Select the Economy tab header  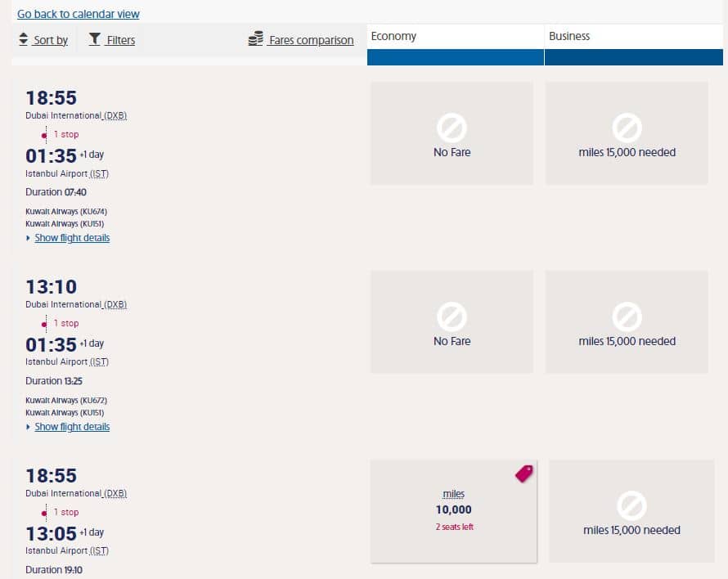tap(456, 37)
